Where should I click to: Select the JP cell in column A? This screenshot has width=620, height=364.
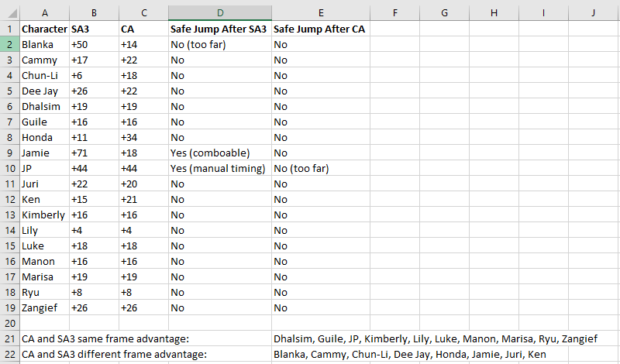pos(45,168)
